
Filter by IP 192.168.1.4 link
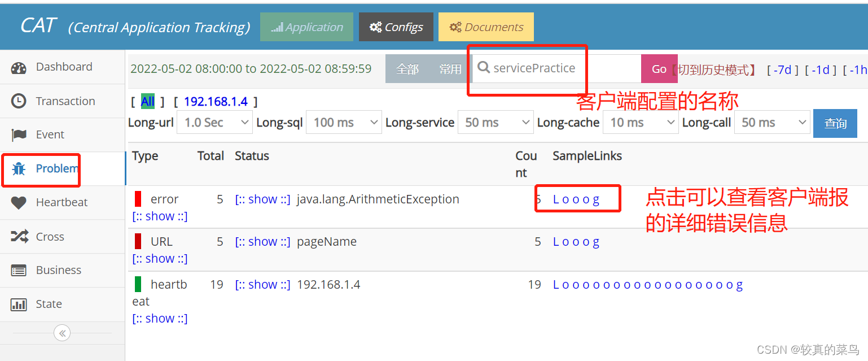(x=216, y=102)
